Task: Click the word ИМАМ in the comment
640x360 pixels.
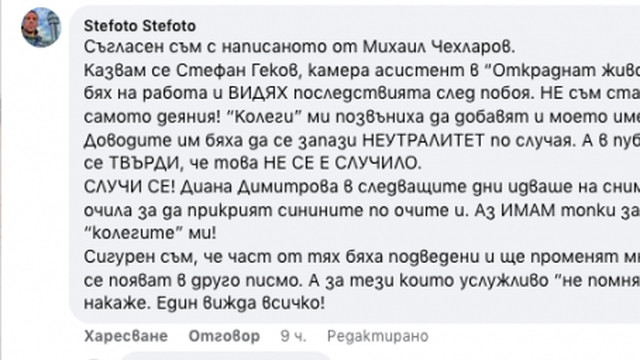Action: click(528, 211)
